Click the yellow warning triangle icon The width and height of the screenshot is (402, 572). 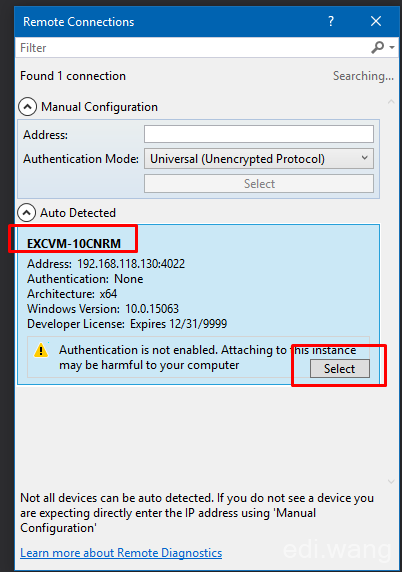(41, 350)
